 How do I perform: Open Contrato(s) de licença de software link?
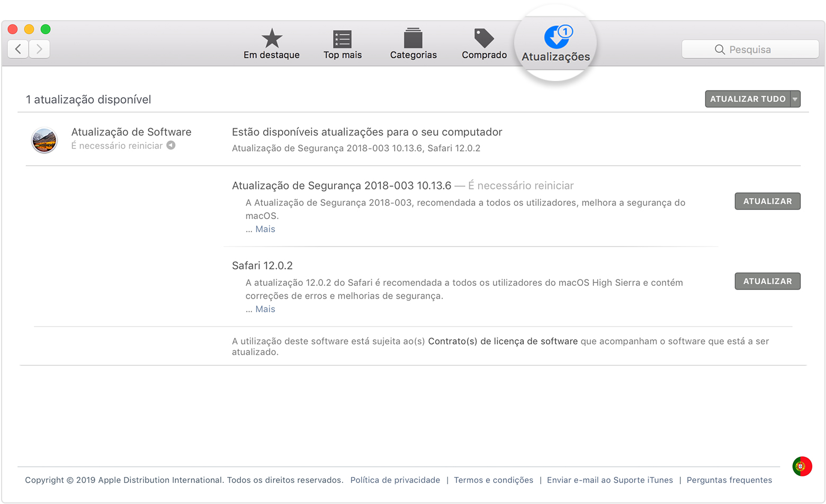pyautogui.click(x=502, y=341)
